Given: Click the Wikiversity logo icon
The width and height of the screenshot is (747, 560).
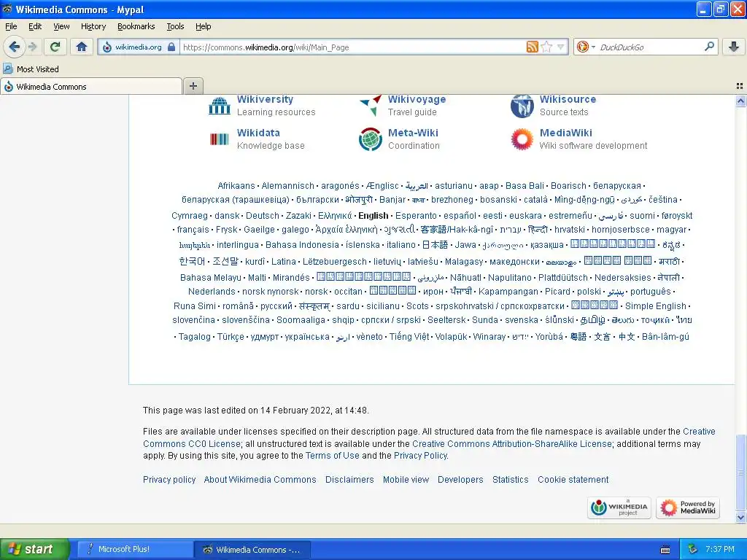Looking at the screenshot, I should click(x=219, y=106).
